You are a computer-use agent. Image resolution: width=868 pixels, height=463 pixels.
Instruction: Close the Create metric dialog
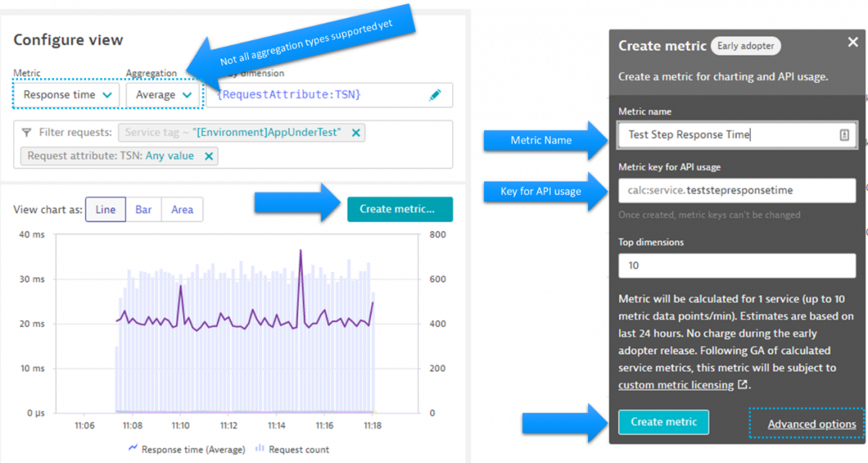(852, 41)
